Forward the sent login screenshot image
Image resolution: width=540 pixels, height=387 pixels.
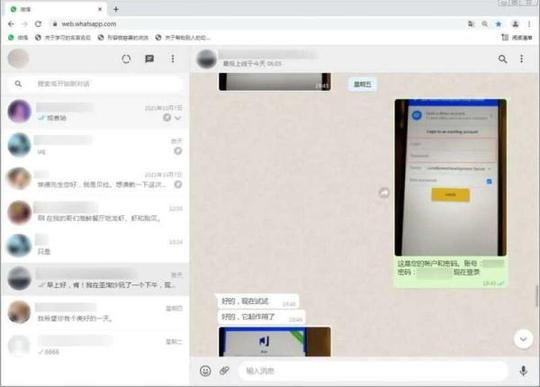(x=384, y=193)
